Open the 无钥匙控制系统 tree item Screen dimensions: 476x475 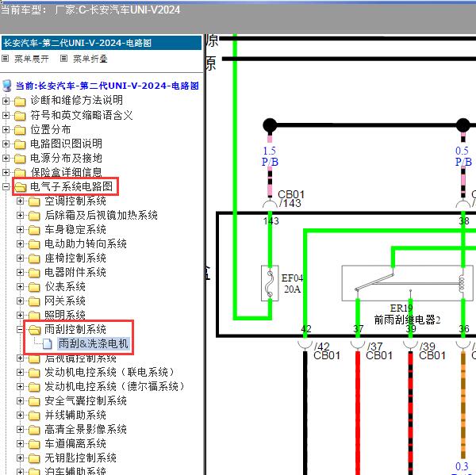[80, 458]
